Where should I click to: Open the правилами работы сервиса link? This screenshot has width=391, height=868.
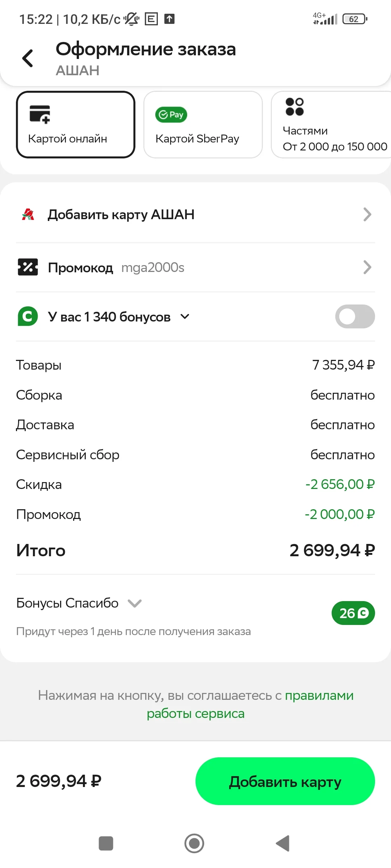point(250,705)
